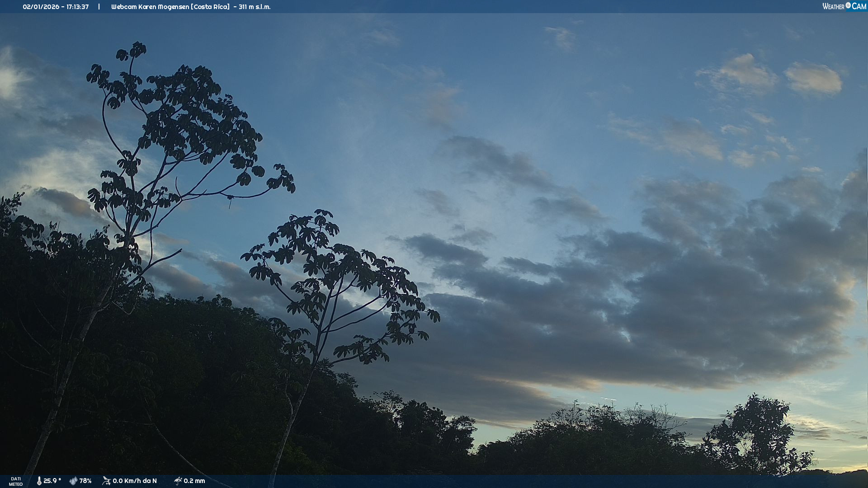Click the 02/01/2026 date timestamp

pos(41,7)
